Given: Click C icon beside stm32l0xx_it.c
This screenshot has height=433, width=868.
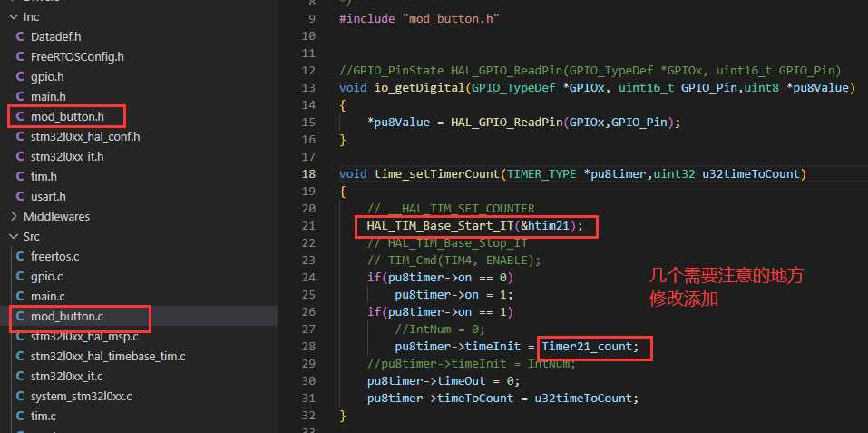Looking at the screenshot, I should pos(21,376).
